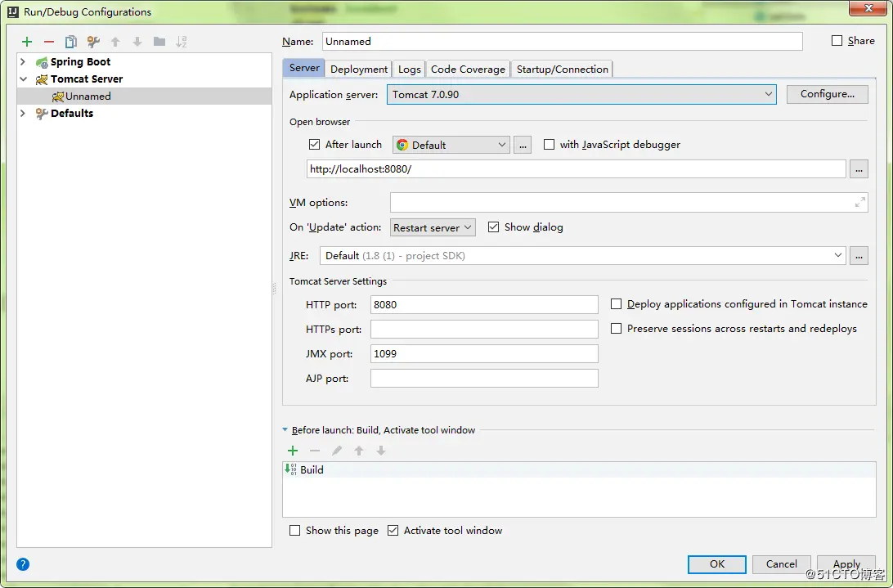Image resolution: width=893 pixels, height=588 pixels.
Task: Click the Cancel button
Action: pos(782,564)
